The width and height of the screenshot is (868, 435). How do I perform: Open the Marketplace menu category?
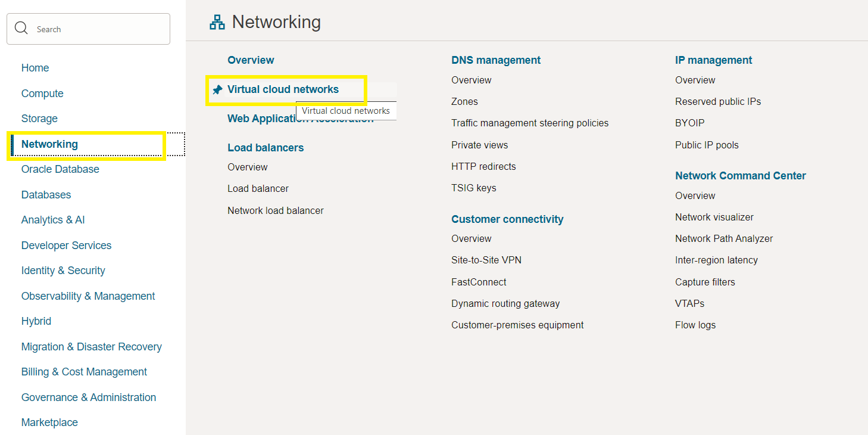pyautogui.click(x=49, y=422)
